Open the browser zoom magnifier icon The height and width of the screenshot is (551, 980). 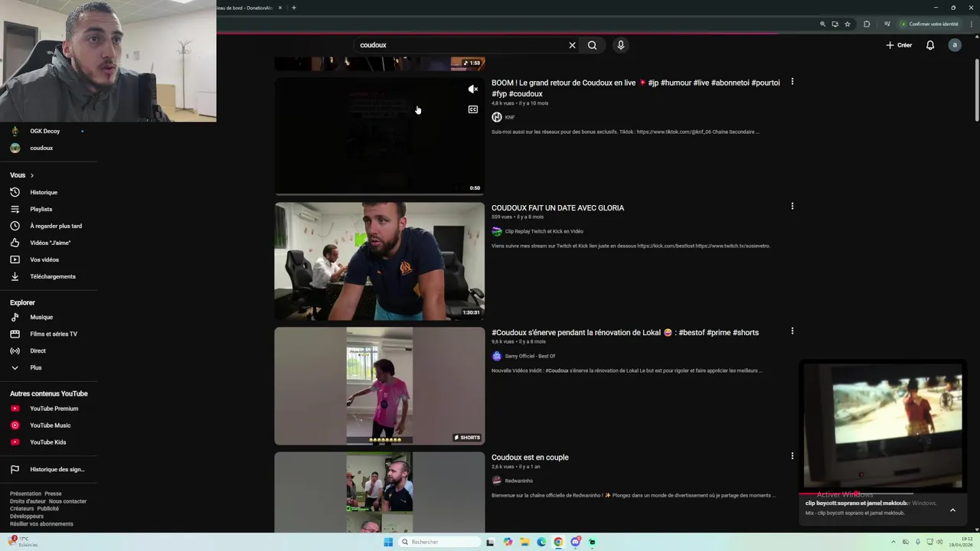point(823,24)
